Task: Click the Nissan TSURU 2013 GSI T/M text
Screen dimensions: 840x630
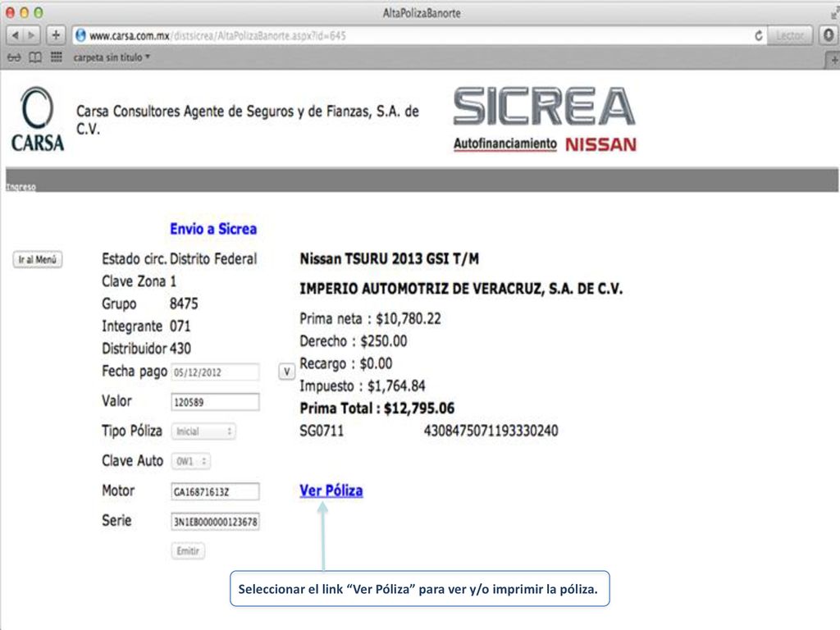Action: coord(390,258)
